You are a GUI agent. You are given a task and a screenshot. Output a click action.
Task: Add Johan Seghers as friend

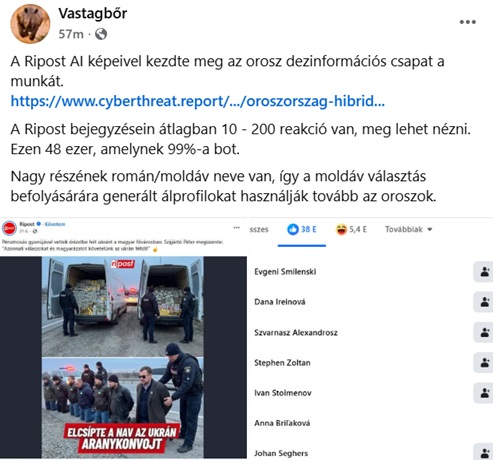484,453
